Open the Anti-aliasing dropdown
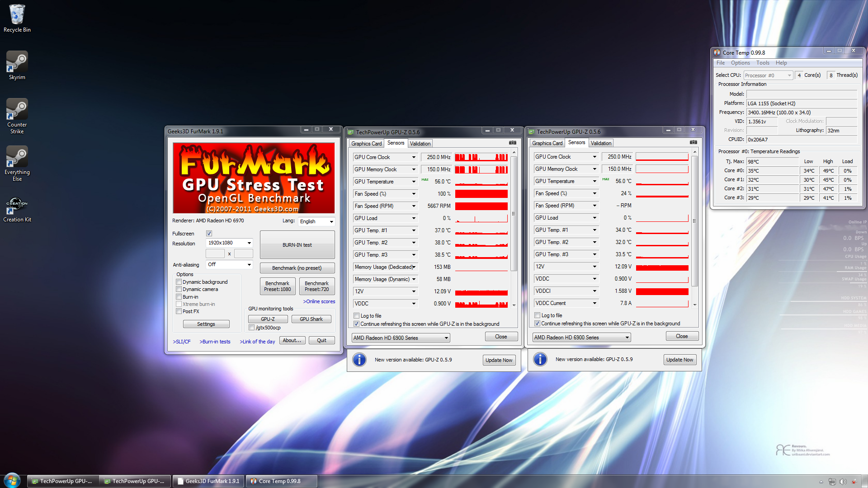Image resolution: width=868 pixels, height=488 pixels. 229,264
